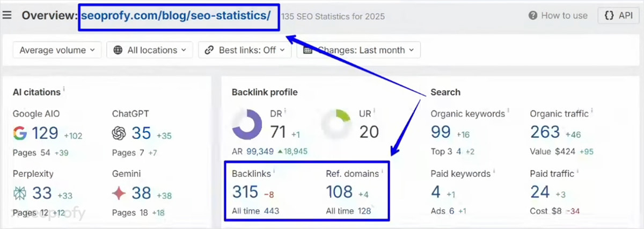Click the info icon beside Organic keywords
The width and height of the screenshot is (644, 229).
coord(508,111)
